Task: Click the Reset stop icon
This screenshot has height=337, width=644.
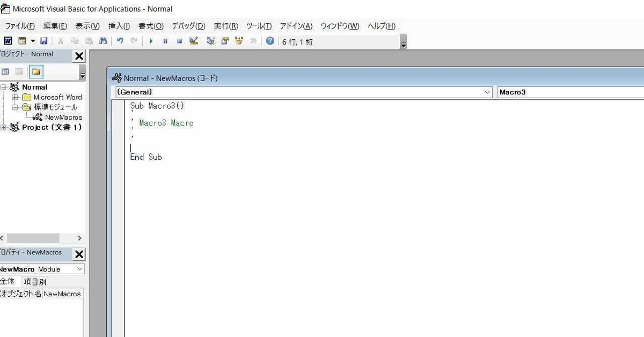Action: pyautogui.click(x=179, y=41)
